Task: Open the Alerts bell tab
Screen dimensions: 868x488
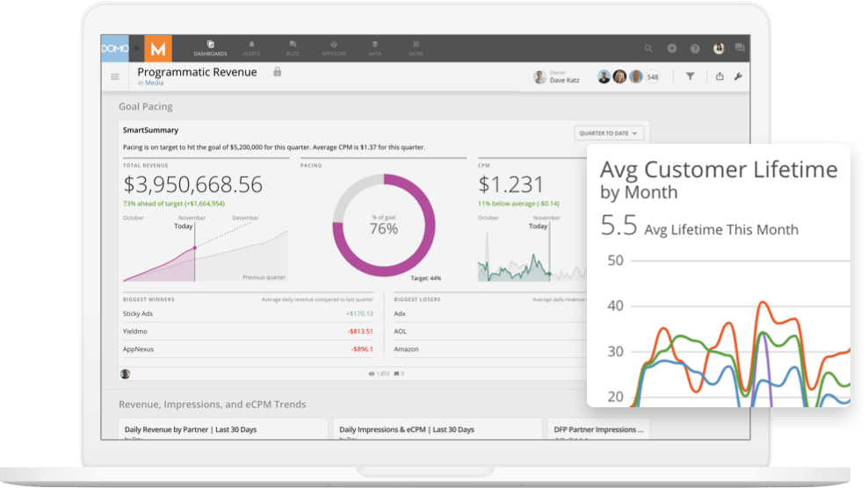Action: click(x=252, y=47)
